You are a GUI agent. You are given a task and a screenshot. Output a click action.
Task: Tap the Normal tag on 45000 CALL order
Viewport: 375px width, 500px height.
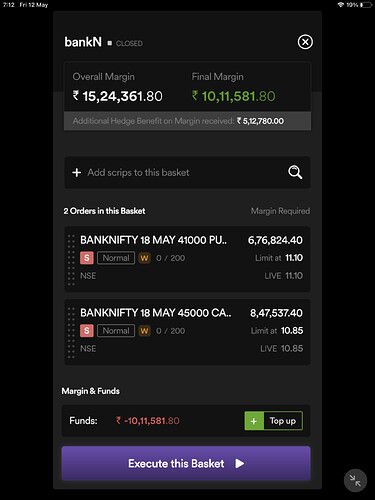[116, 331]
